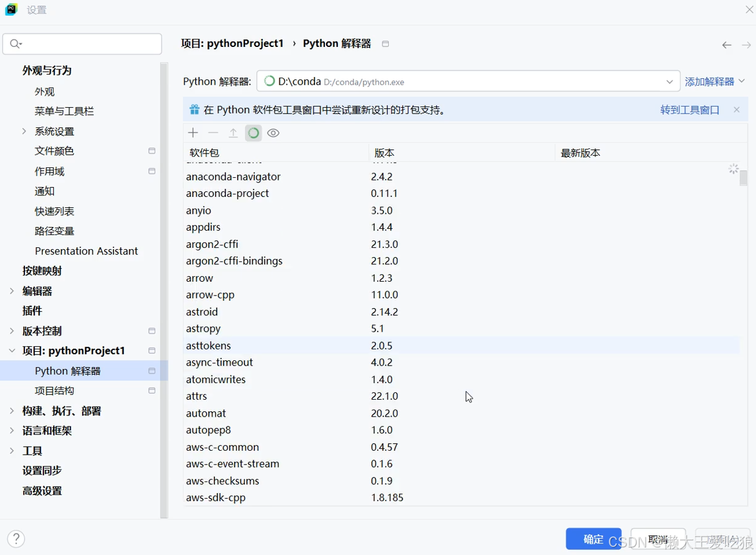Viewport: 756px width, 555px height.
Task: Open the Python interpreter dropdown
Action: pos(669,82)
